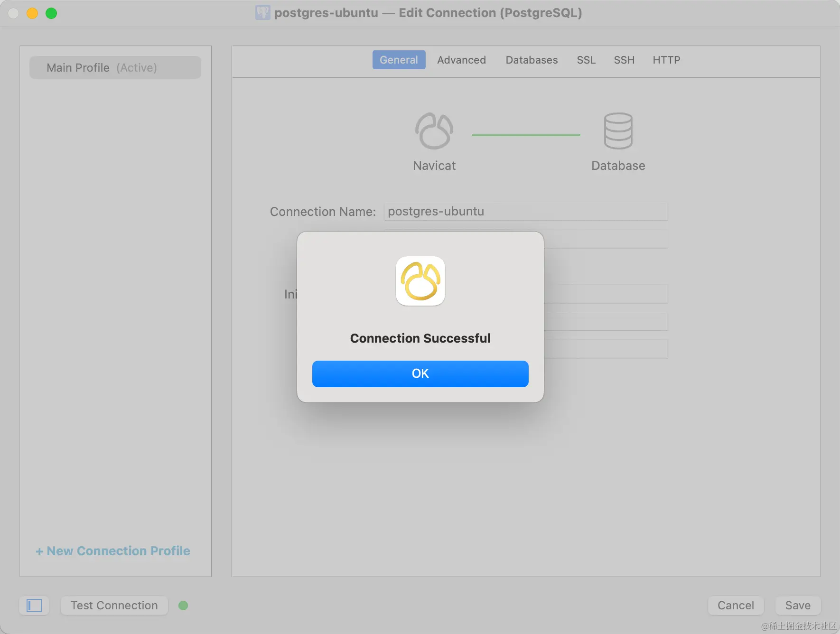840x634 pixels.
Task: Click the PostgreSQL elephant icon in title bar
Action: click(262, 12)
